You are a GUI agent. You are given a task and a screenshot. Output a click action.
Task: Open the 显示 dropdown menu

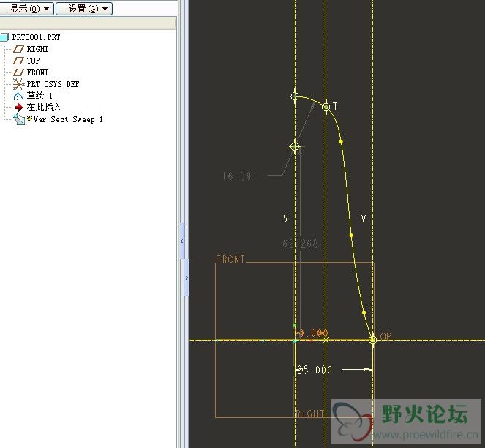click(x=26, y=8)
